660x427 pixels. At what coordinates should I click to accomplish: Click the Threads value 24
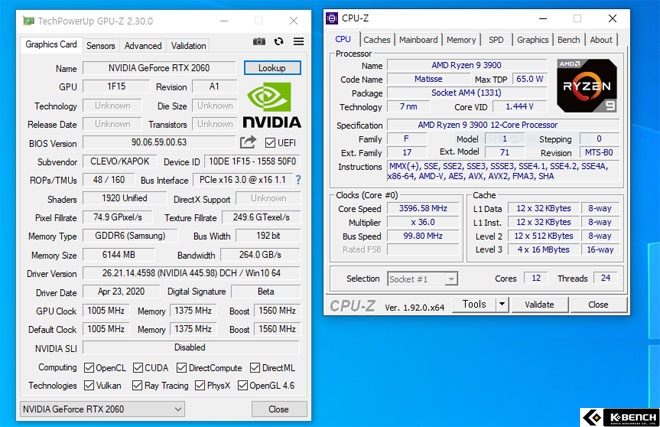[x=606, y=278]
